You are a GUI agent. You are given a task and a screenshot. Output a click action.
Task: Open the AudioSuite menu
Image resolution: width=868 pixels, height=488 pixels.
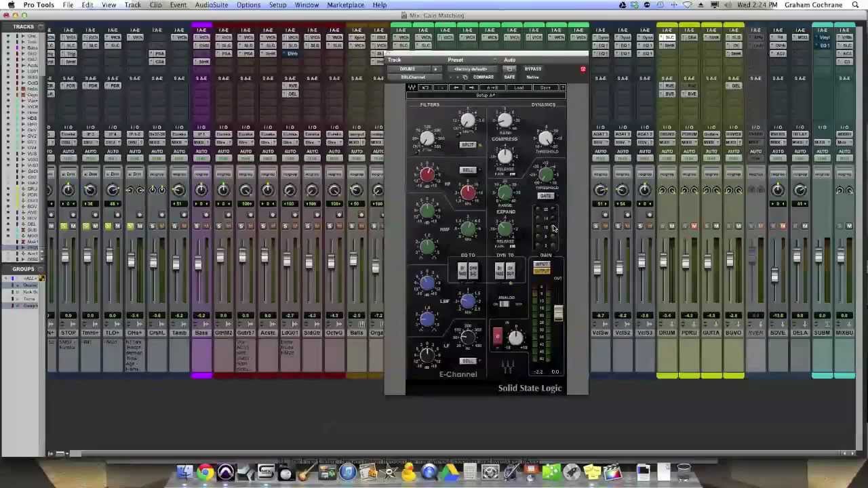pyautogui.click(x=211, y=5)
